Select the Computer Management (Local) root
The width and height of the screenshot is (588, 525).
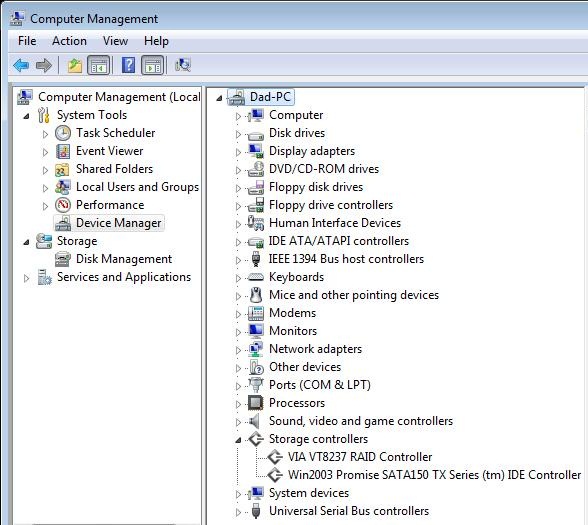click(x=119, y=97)
